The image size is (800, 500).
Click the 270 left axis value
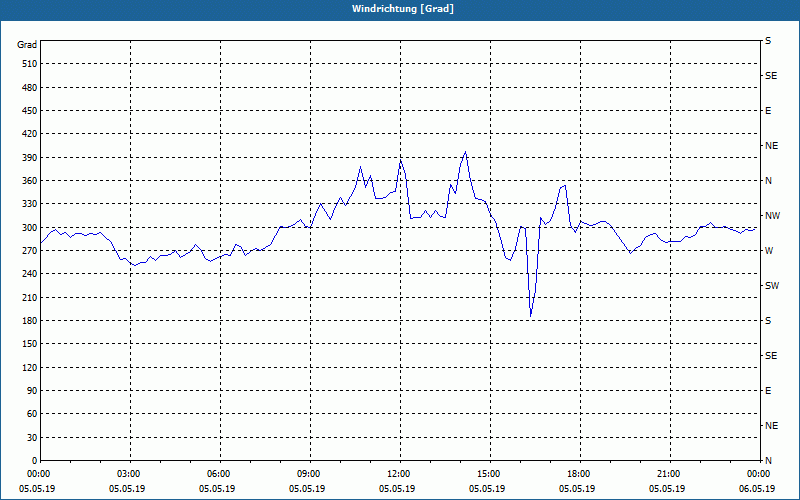[30, 251]
